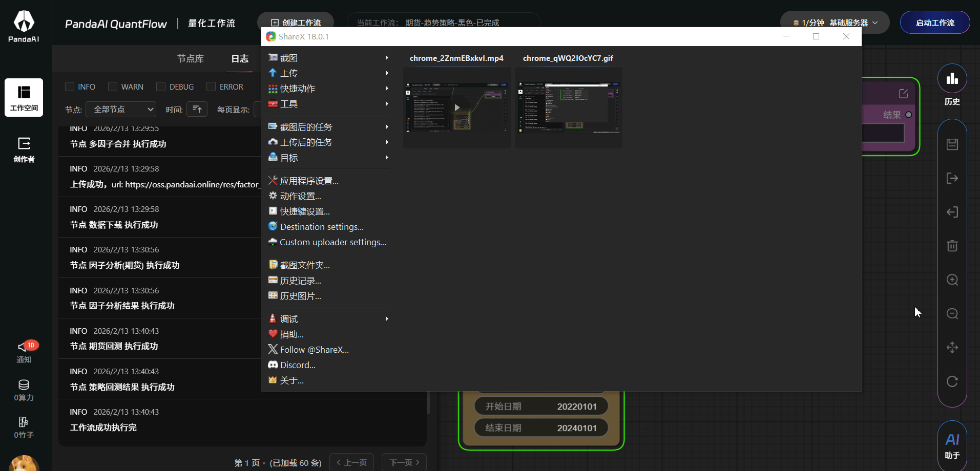Toggle the ERROR log filter checkbox
This screenshot has height=471, width=980.
(x=211, y=87)
